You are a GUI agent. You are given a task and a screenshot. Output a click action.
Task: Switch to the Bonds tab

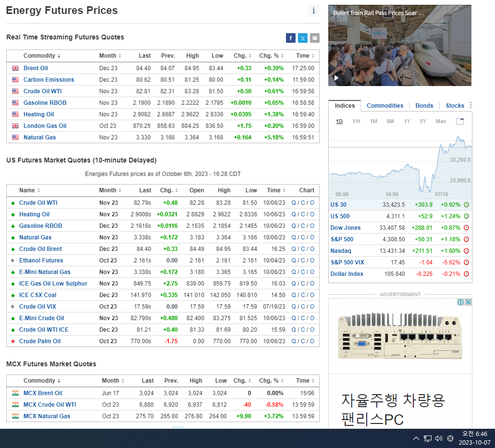pos(424,105)
